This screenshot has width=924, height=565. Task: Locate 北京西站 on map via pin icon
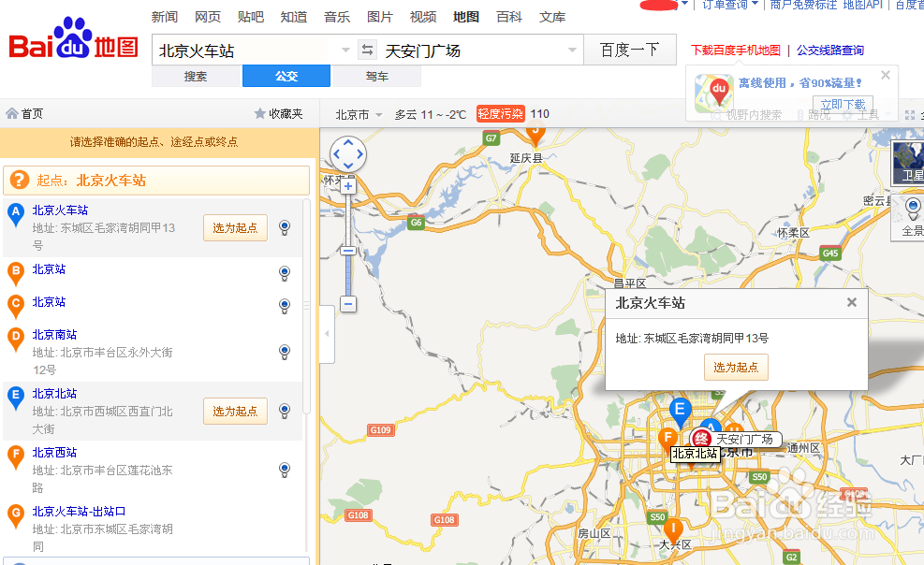pos(285,470)
